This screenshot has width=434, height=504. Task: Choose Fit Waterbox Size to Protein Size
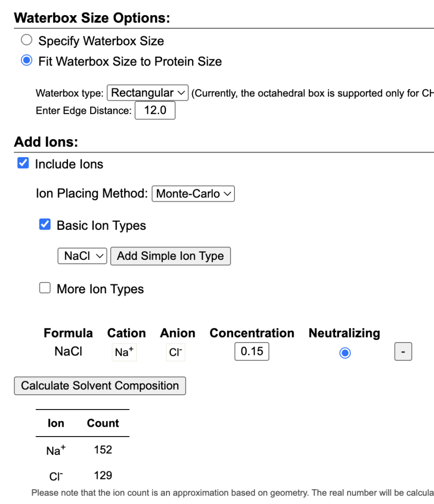coord(27,61)
